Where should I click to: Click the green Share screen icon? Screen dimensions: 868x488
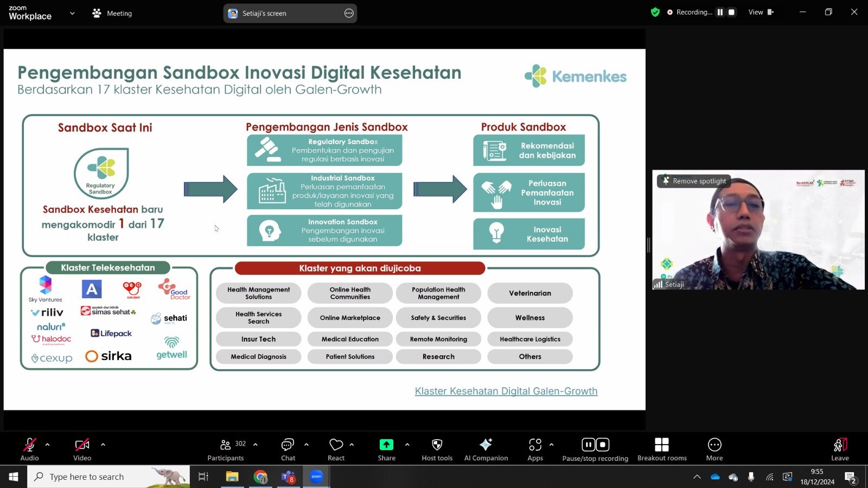[x=386, y=445]
